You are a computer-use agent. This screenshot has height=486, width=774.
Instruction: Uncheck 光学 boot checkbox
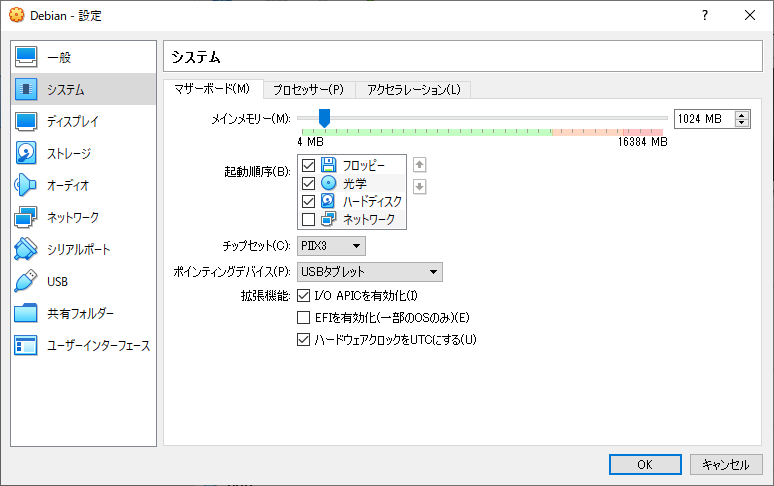pyautogui.click(x=309, y=184)
